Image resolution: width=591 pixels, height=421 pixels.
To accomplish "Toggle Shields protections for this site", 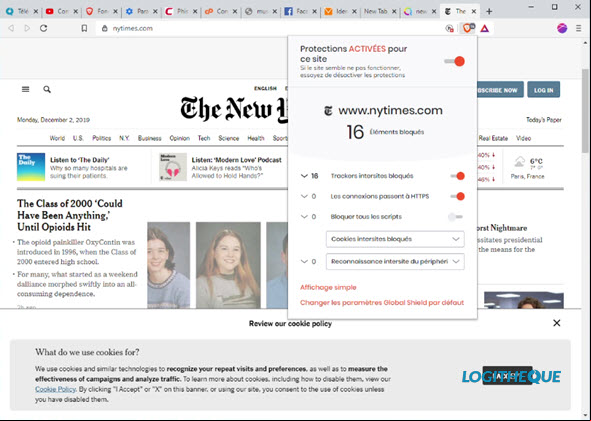I will 455,61.
